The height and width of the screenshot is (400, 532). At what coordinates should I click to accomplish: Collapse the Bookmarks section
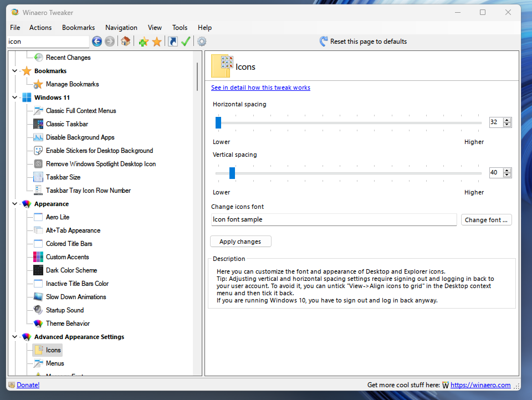(16, 70)
